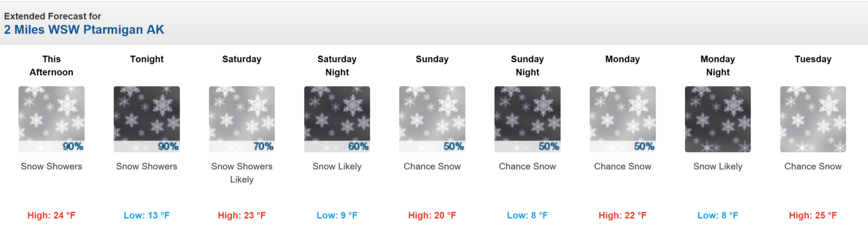Click the Low: 9 °F temperature

337,215
